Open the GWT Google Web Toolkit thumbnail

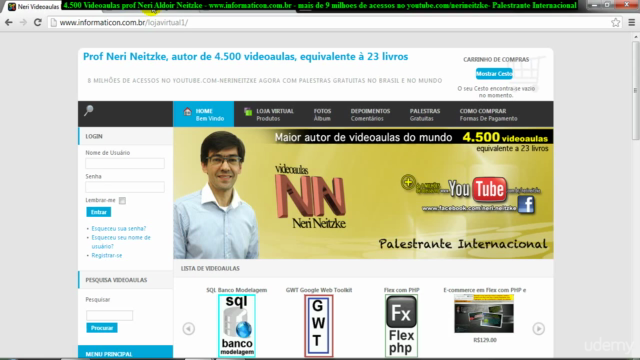click(318, 326)
